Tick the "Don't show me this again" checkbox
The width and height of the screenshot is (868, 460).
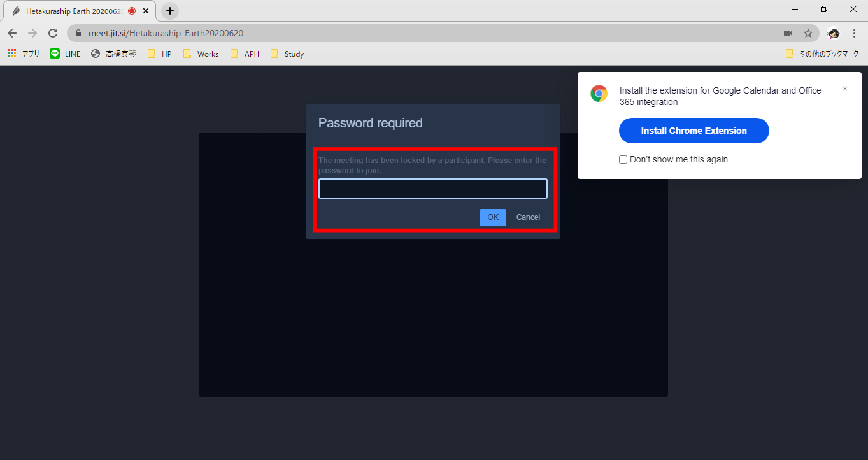click(x=623, y=160)
